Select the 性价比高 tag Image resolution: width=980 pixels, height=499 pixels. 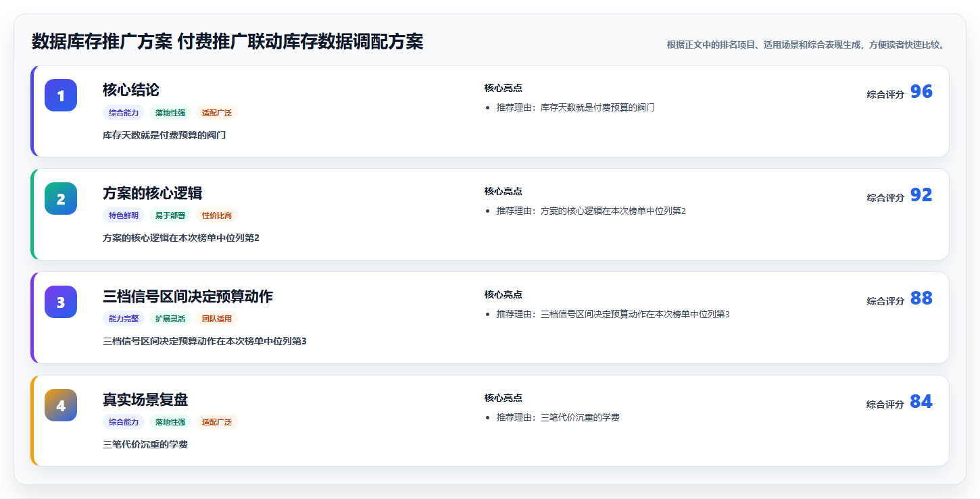(x=217, y=215)
